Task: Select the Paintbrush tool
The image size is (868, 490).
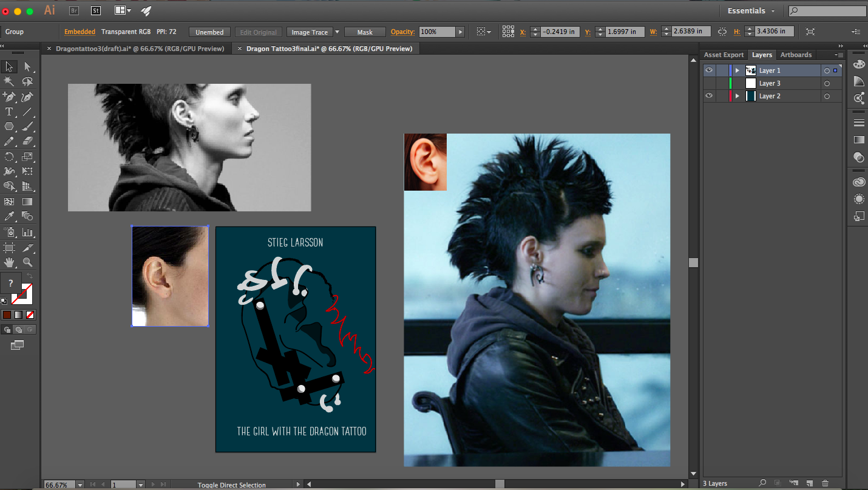Action: coord(27,126)
